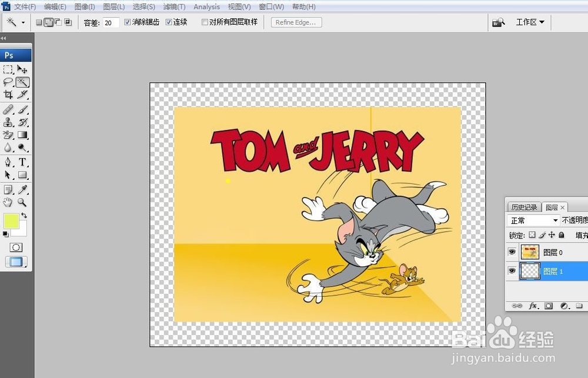Screen dimensions: 588x378
Task: Choose Intersect with Selection mode
Action: 68,22
